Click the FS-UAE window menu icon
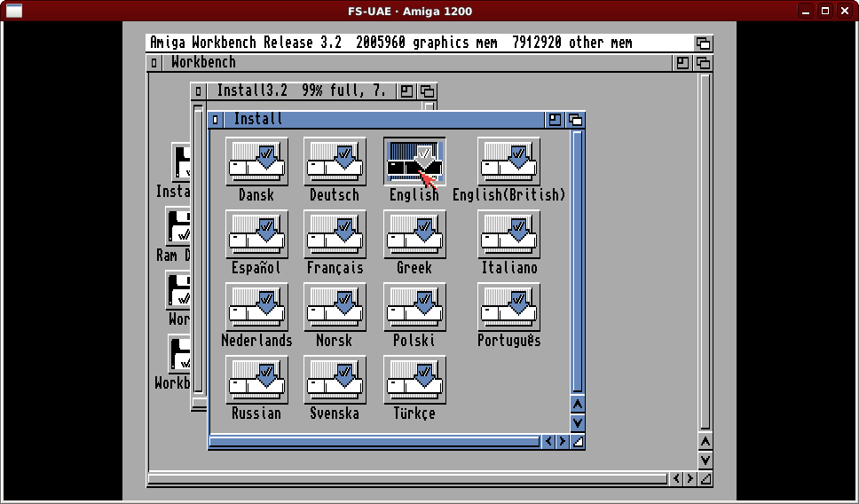The width and height of the screenshot is (859, 504). coord(14,11)
